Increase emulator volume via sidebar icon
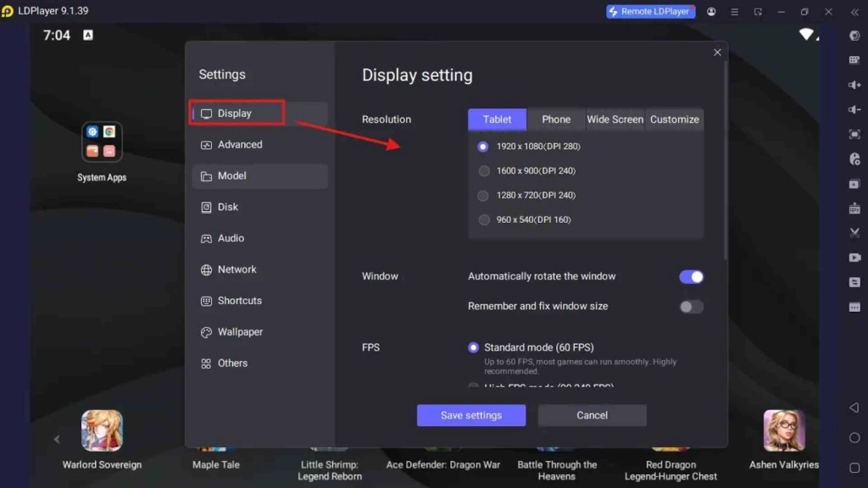Image resolution: width=868 pixels, height=488 pixels. pyautogui.click(x=855, y=85)
